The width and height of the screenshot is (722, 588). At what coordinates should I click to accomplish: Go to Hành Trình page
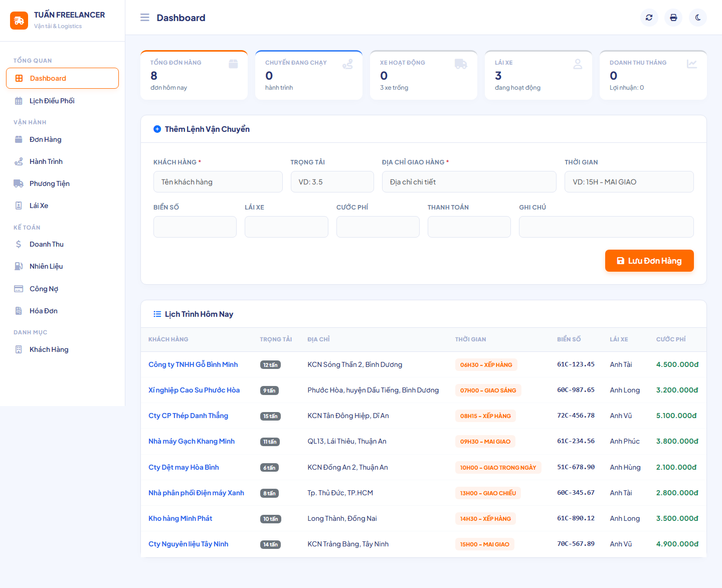[62, 161]
